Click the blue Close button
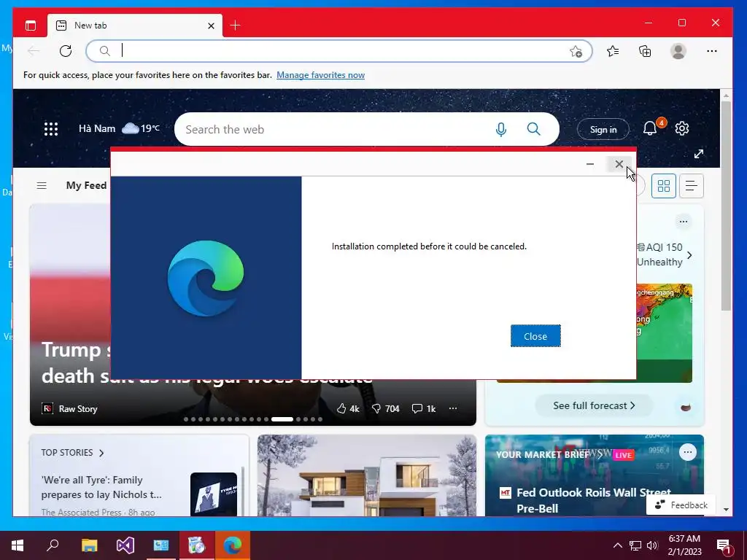Screen dimensions: 747x560 (x=535, y=336)
